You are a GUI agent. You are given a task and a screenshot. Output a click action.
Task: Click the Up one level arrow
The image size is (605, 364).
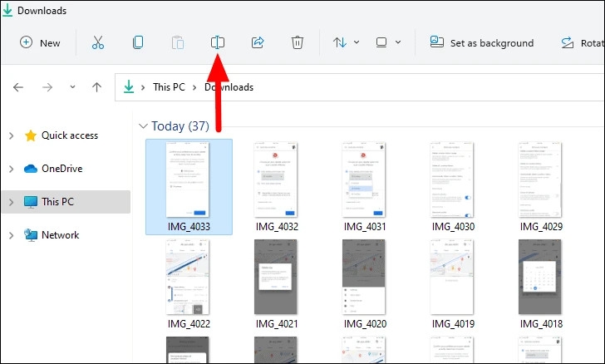97,87
